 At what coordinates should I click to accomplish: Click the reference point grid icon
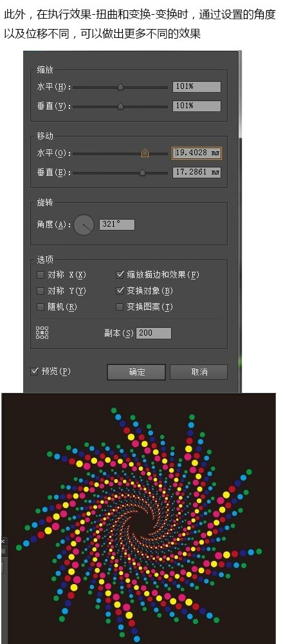click(x=42, y=333)
